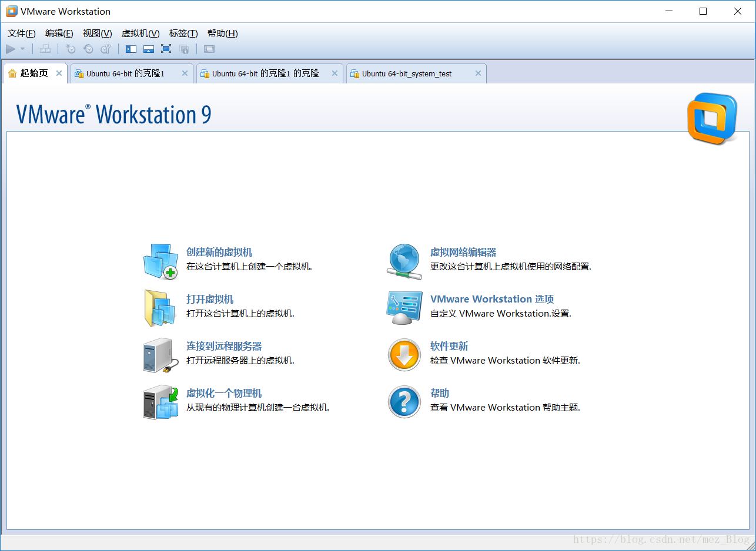Click the Unity mode toolbar icon
Screen dimensions: 756x551
(184, 49)
